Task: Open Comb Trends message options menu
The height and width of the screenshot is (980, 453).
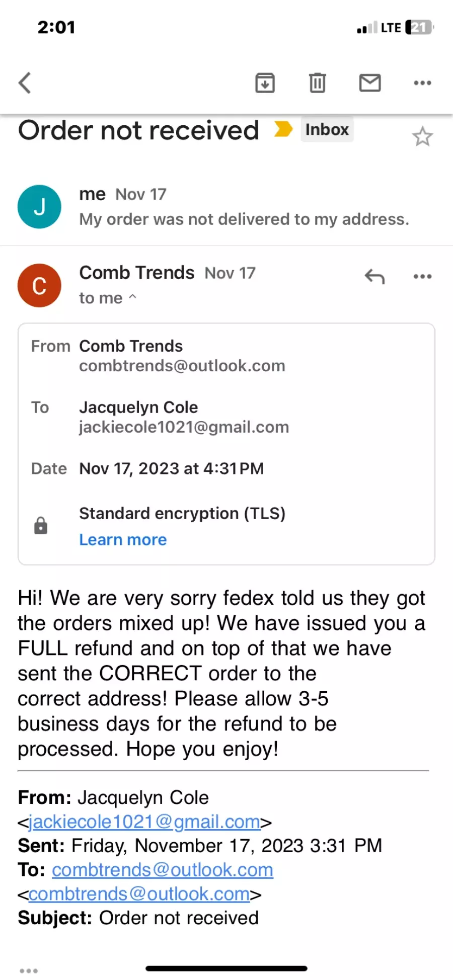Action: pyautogui.click(x=422, y=276)
